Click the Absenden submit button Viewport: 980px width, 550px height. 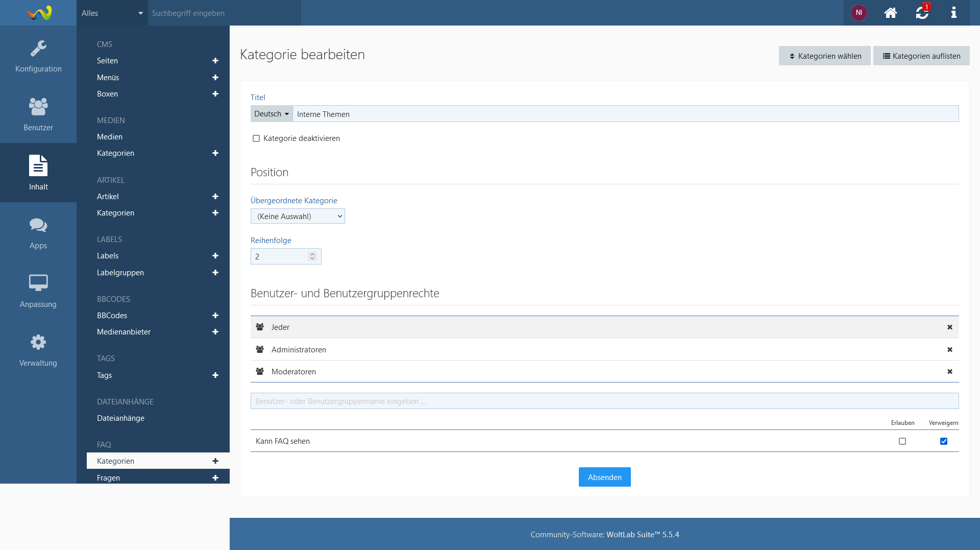coord(604,477)
